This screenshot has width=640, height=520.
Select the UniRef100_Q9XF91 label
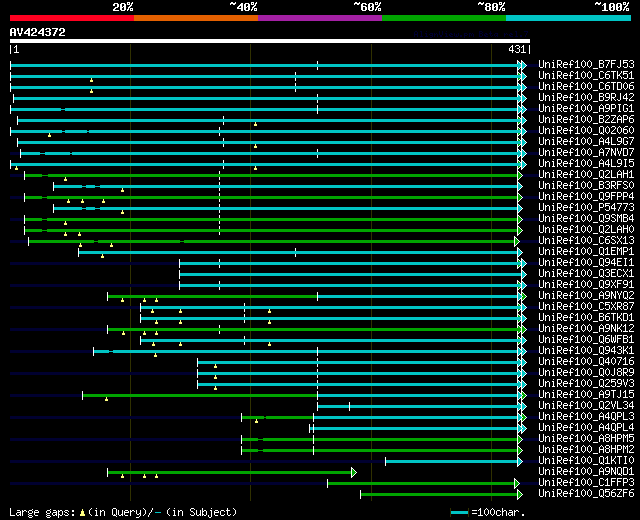click(x=586, y=285)
